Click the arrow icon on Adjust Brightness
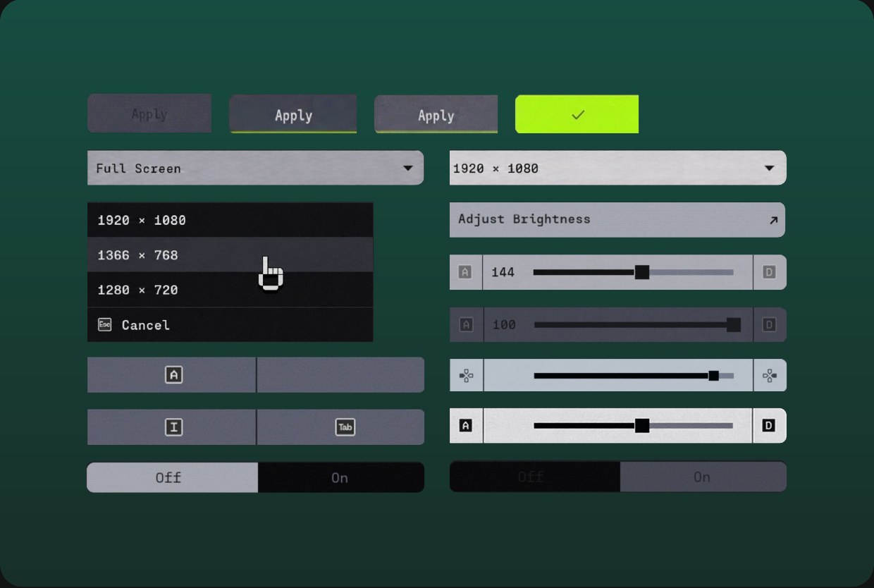 773,220
